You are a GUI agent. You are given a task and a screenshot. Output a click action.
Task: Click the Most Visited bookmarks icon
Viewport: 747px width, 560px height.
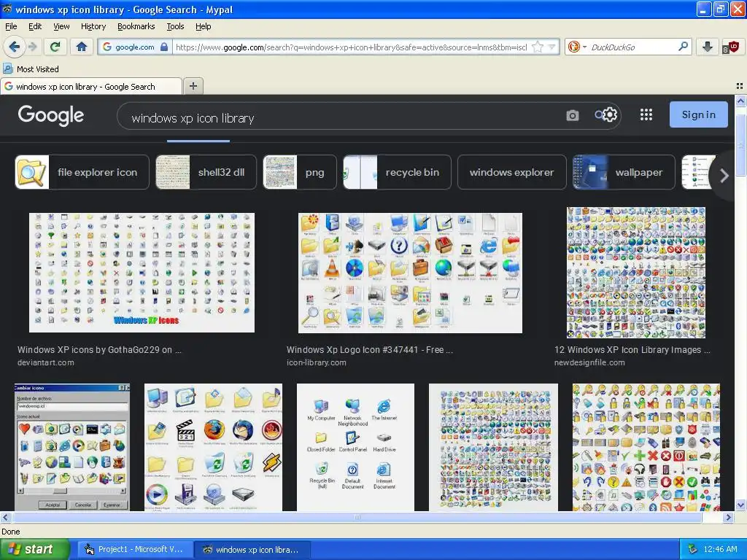tap(8, 69)
